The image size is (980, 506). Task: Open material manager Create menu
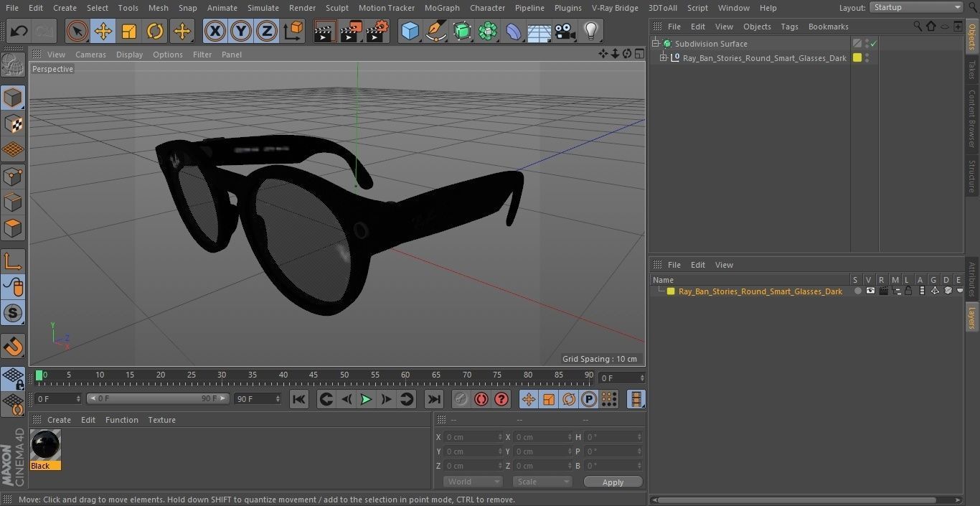pyautogui.click(x=59, y=420)
